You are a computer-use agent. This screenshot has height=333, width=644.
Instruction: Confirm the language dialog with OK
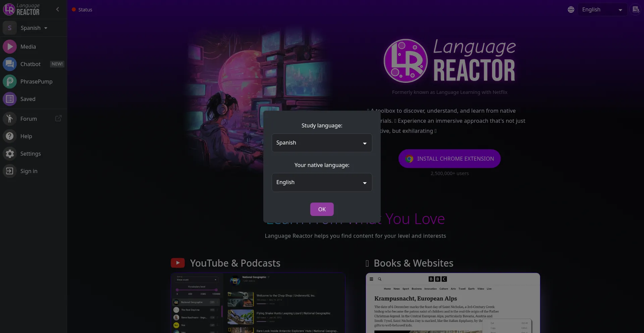[322, 209]
